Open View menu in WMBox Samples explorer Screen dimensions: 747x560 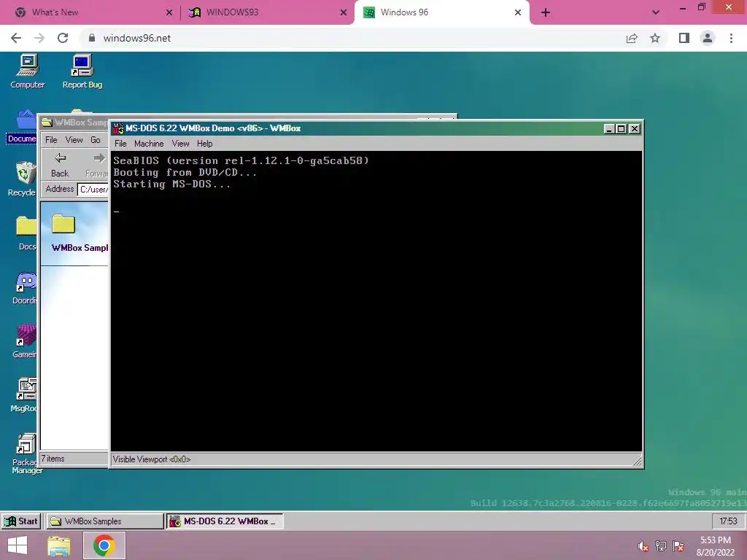click(74, 140)
